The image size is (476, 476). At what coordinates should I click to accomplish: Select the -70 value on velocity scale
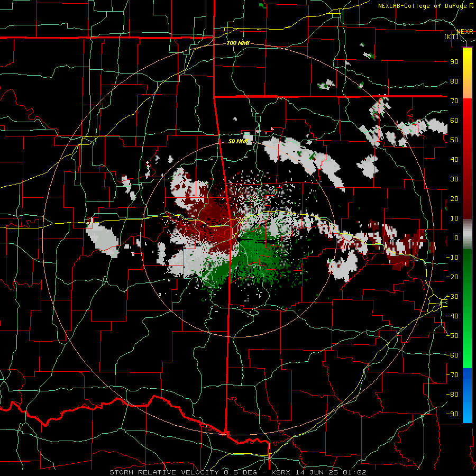click(x=452, y=375)
